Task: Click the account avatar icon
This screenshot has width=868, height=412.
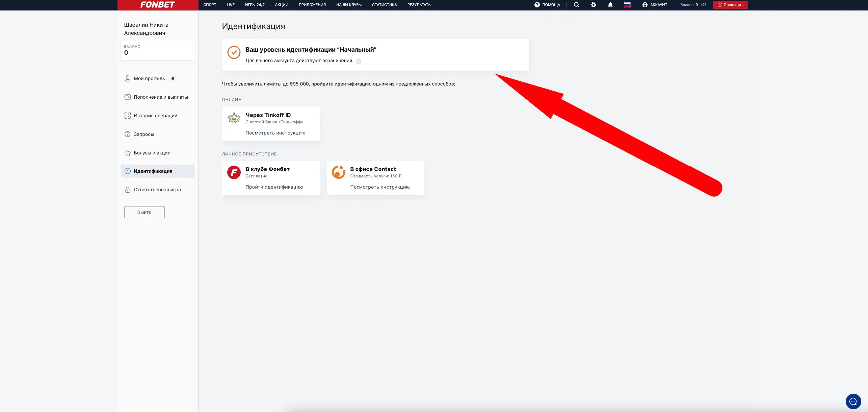Action: pos(645,5)
